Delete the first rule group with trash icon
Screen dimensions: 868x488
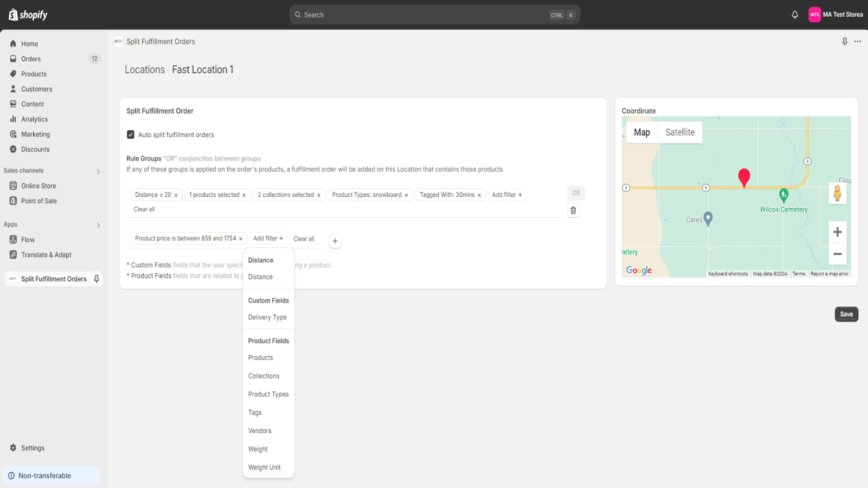573,210
